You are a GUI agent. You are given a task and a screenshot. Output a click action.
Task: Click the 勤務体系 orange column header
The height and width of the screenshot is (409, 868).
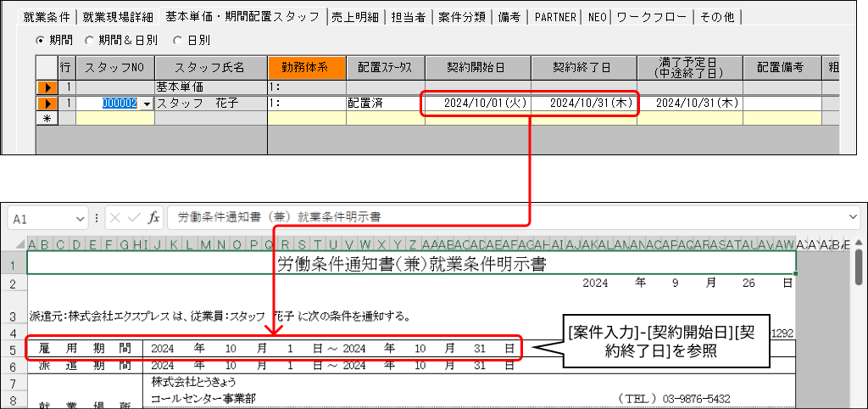pos(307,67)
